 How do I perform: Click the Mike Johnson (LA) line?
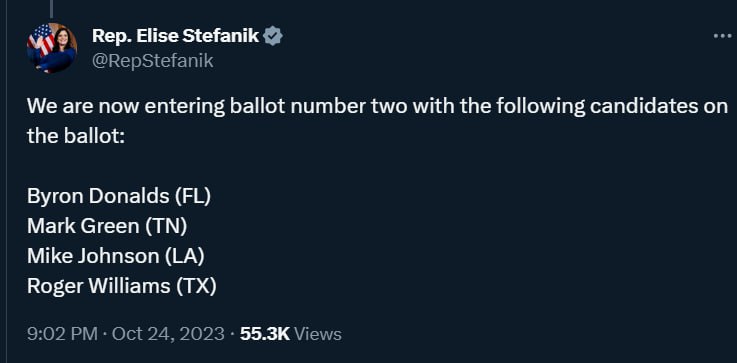pyautogui.click(x=116, y=256)
